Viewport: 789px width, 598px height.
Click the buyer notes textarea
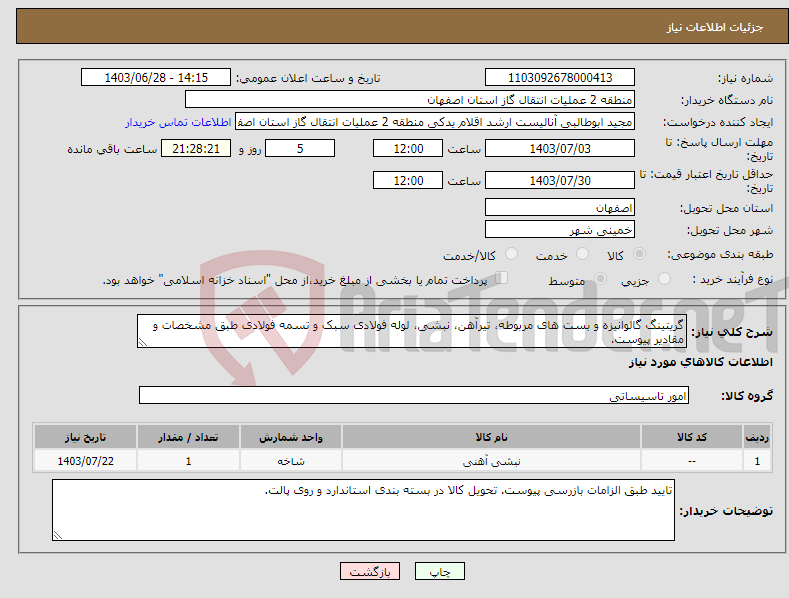[x=363, y=510]
